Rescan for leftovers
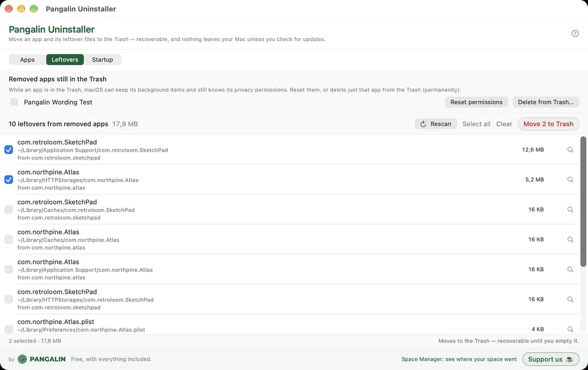588x370 pixels. coord(436,124)
